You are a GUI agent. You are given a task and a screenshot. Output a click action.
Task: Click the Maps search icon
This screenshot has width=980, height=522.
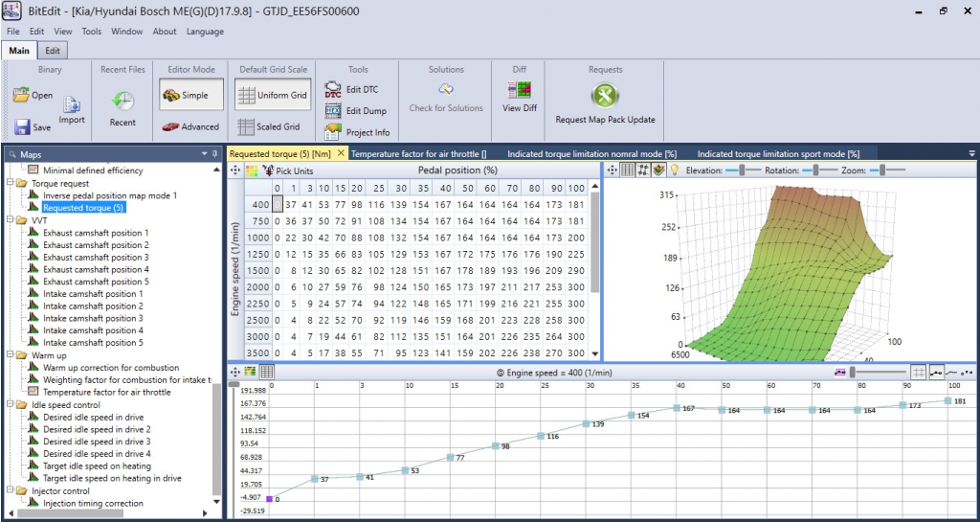click(11, 154)
